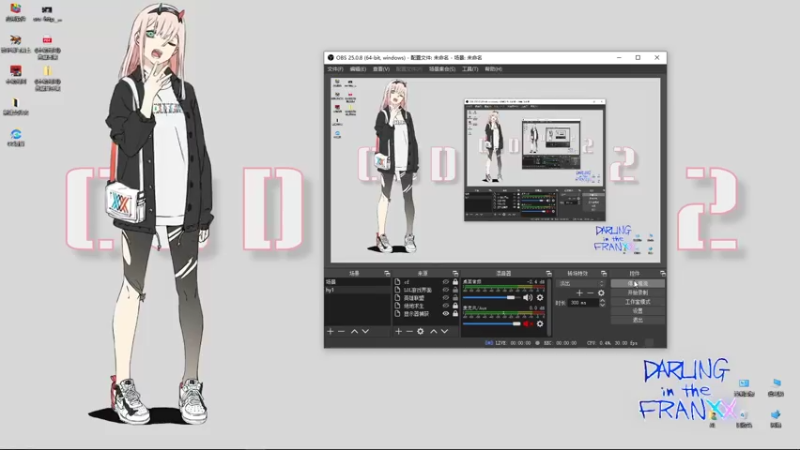Enable 工作室模式 studio mode

pyautogui.click(x=638, y=302)
